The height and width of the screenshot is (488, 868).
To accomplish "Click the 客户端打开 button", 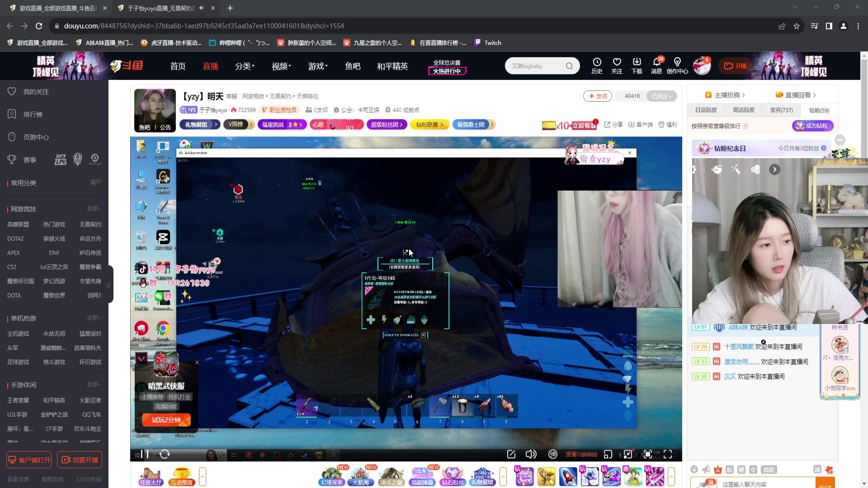I will (29, 460).
